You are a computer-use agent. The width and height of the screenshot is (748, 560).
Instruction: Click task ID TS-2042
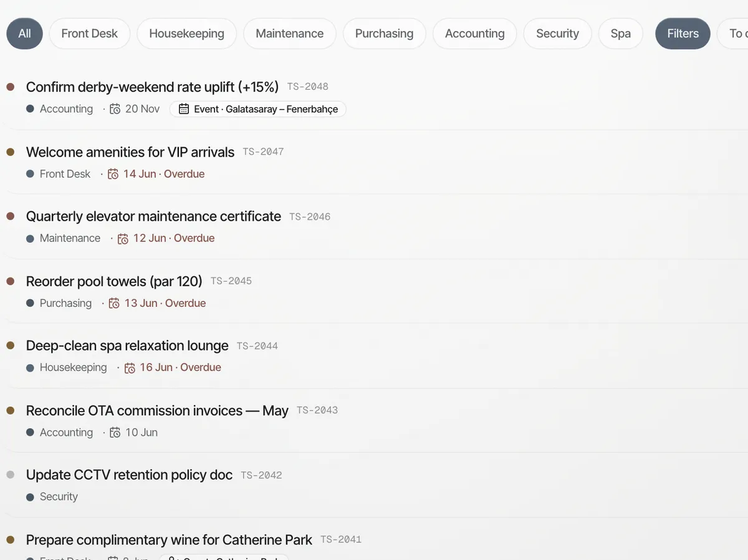pyautogui.click(x=261, y=475)
